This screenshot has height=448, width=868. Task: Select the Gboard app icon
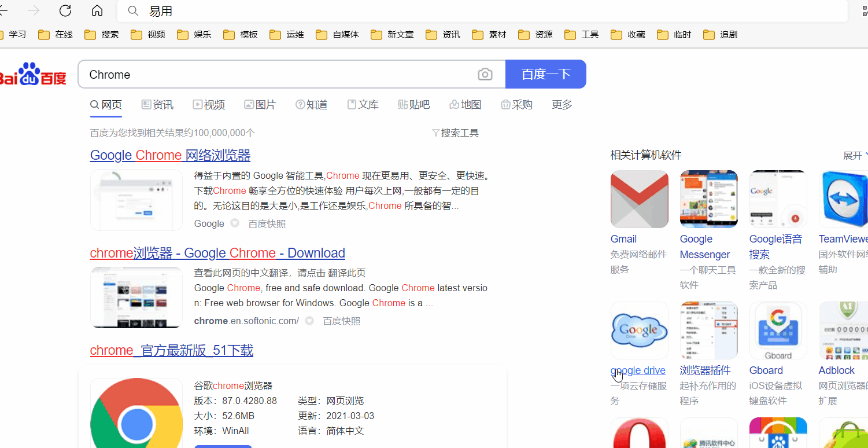[778, 331]
